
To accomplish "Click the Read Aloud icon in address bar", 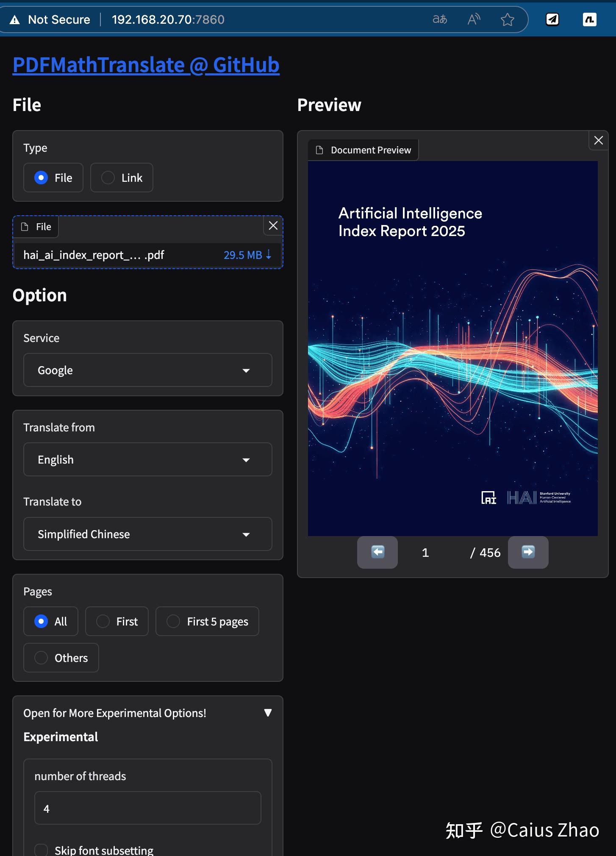I will [474, 19].
